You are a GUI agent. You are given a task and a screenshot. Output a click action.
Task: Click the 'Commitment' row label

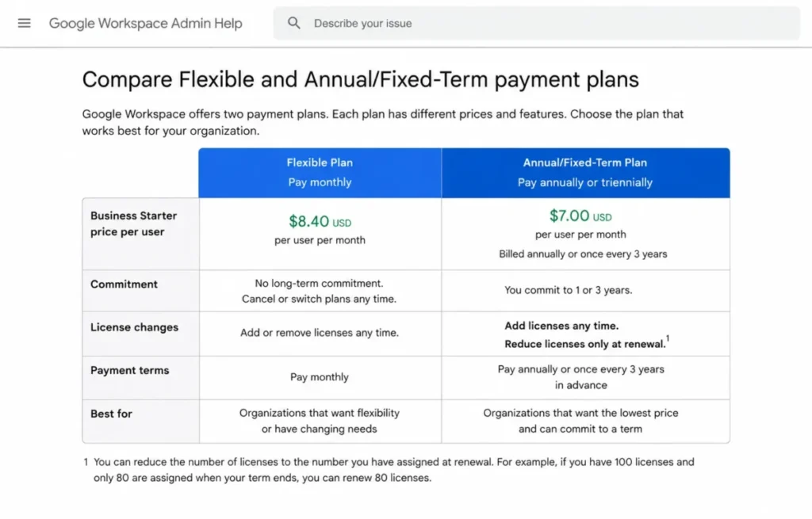coord(124,284)
